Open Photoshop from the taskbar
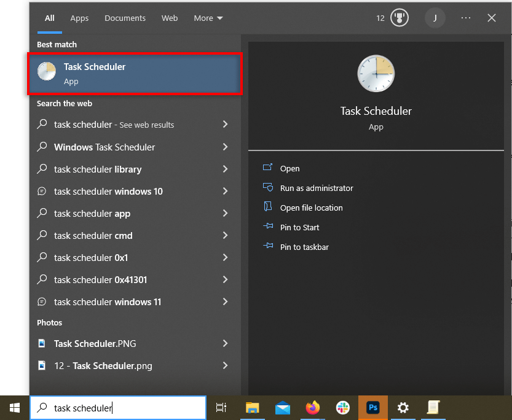 pyautogui.click(x=373, y=408)
